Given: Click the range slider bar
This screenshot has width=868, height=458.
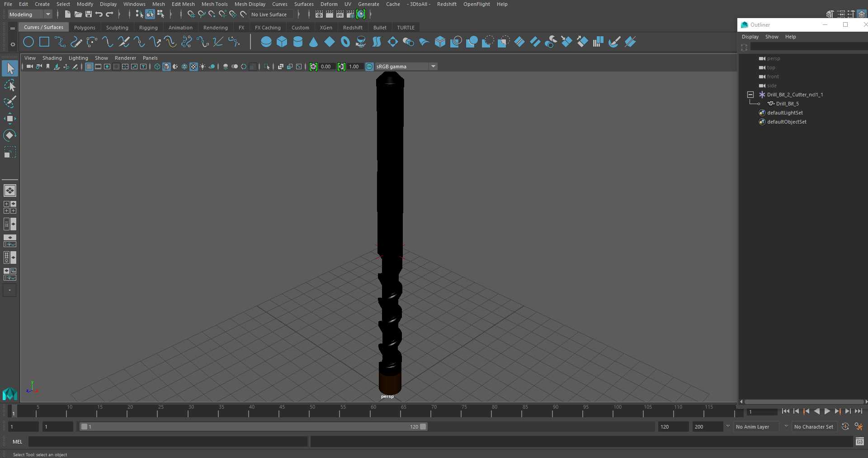Looking at the screenshot, I should coord(253,427).
